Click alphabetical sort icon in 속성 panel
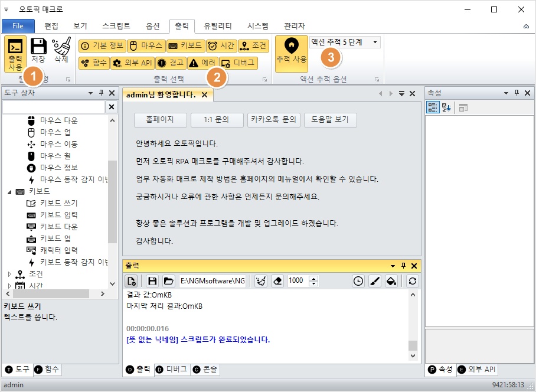This screenshot has height=392, width=536. point(446,107)
